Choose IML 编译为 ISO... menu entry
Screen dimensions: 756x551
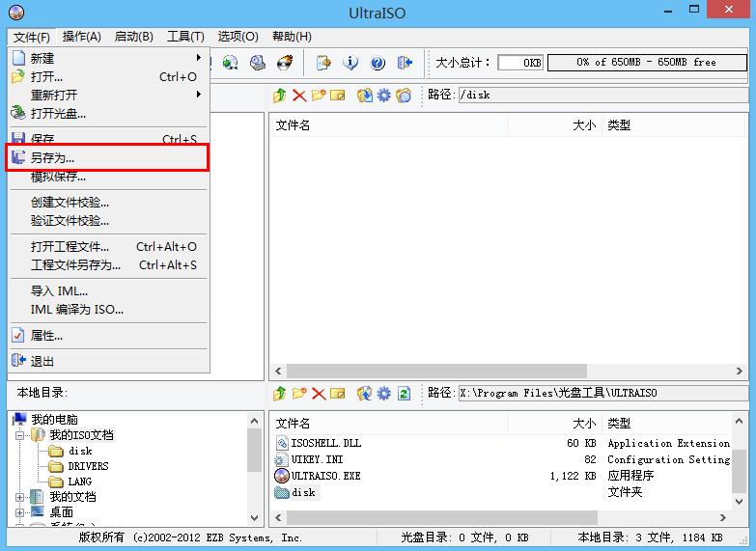(x=108, y=310)
